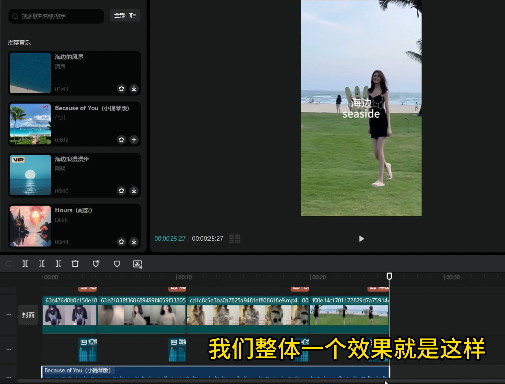The image size is (505, 384).
Task: Click the VIP badge on the third track
Action: coord(18,160)
